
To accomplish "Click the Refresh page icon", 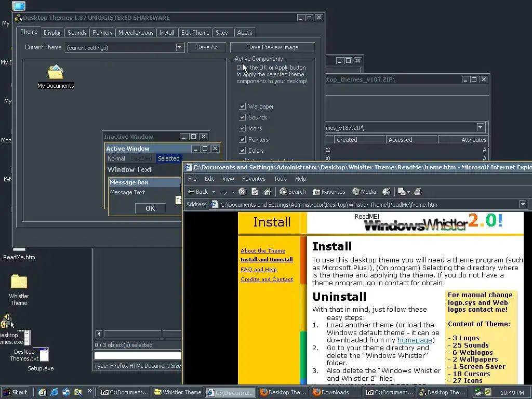I will pos(255,192).
